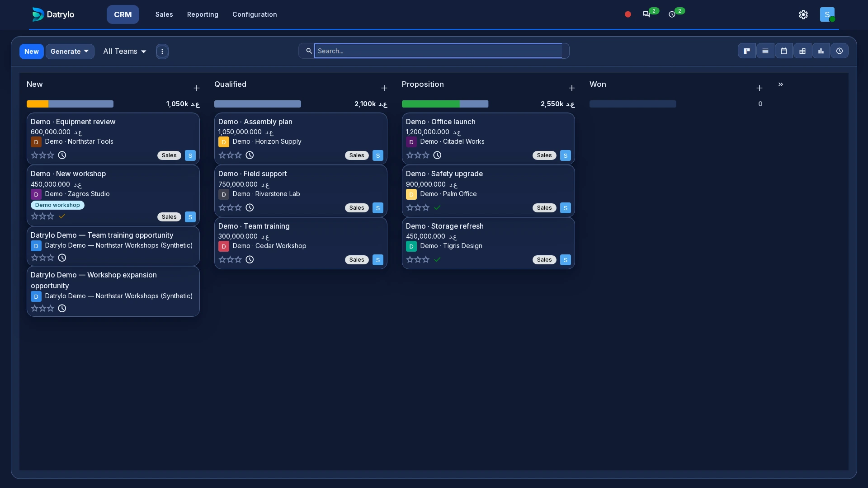Open the vertical dots options menu
Image resolution: width=868 pixels, height=488 pixels.
[x=162, y=52]
